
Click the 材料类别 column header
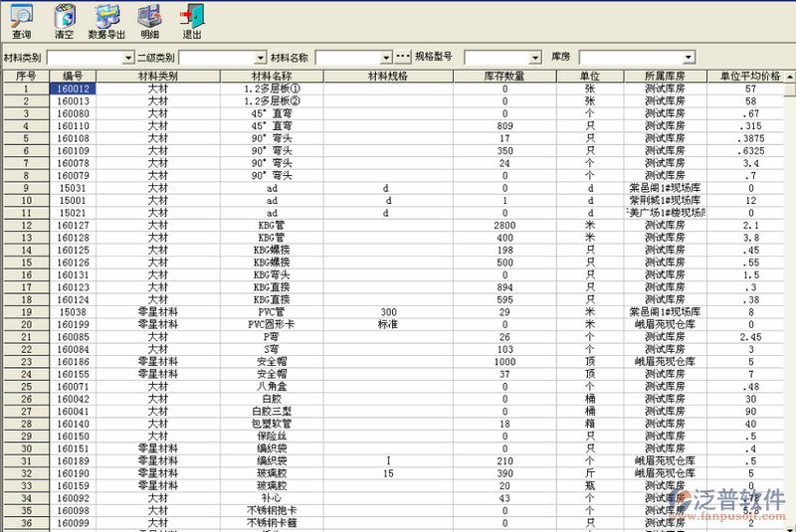pos(158,77)
